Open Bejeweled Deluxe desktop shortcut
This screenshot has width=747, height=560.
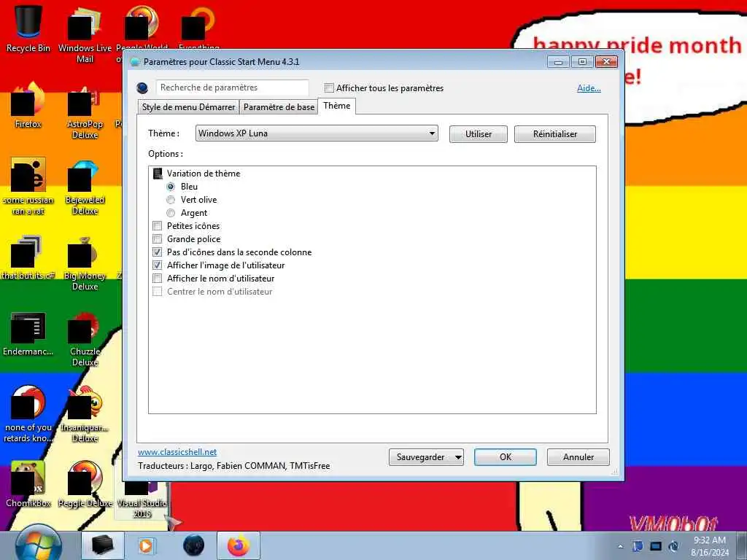point(85,187)
